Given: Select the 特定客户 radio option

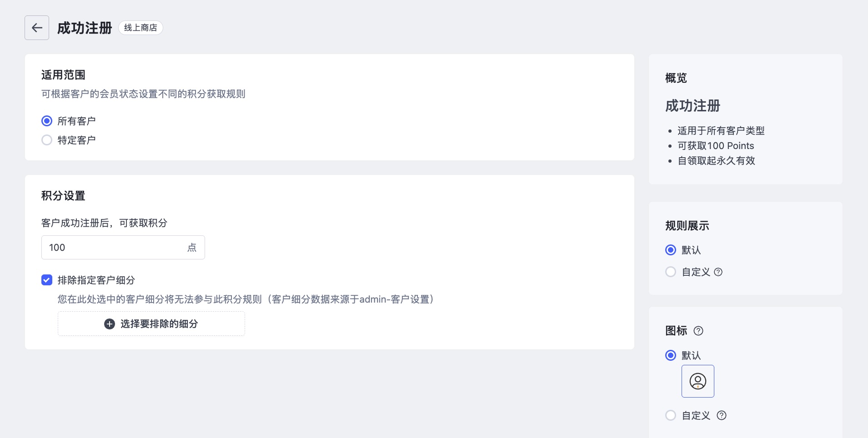Looking at the screenshot, I should (x=47, y=140).
